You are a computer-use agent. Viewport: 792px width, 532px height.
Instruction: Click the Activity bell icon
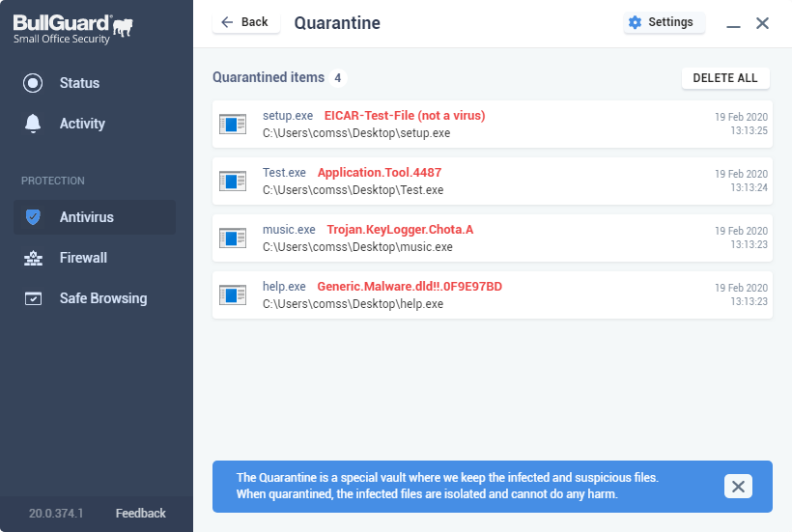pyautogui.click(x=33, y=124)
